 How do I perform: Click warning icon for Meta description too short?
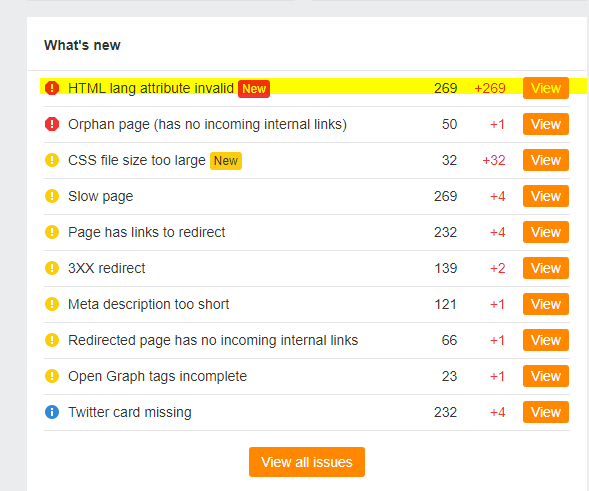52,304
